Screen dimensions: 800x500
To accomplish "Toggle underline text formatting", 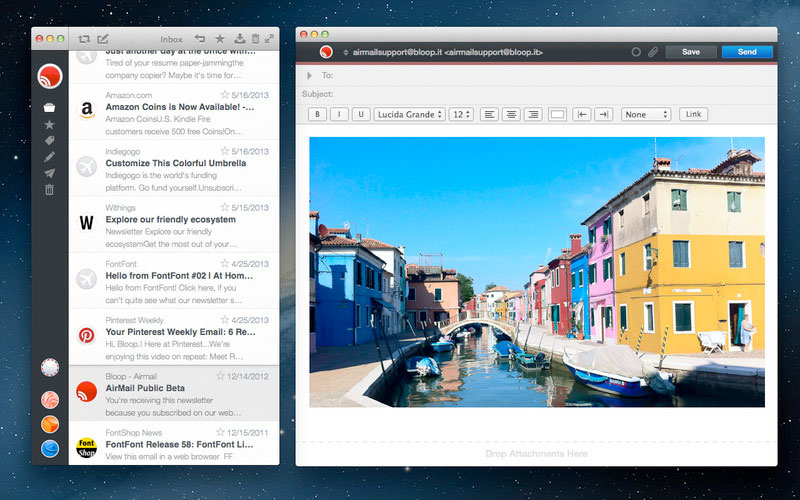I will (x=361, y=115).
